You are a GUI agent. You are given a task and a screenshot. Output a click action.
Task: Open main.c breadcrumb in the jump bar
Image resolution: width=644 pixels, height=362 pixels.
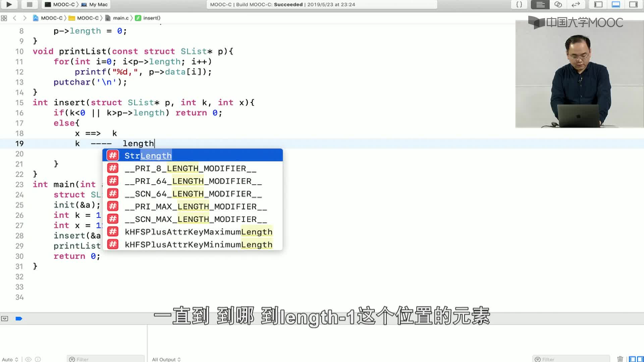(x=117, y=18)
